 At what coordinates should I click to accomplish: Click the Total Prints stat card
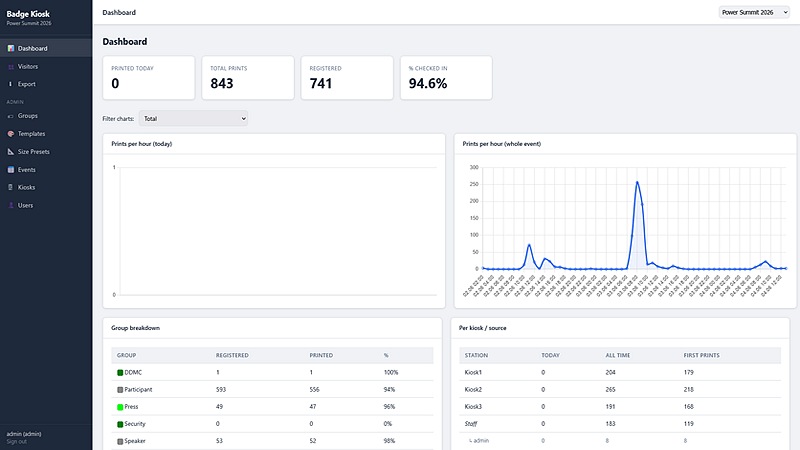point(248,78)
